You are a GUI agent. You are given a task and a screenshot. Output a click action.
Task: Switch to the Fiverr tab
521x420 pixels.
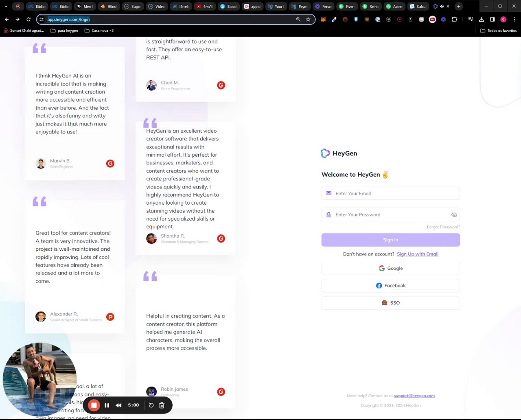pos(347,6)
